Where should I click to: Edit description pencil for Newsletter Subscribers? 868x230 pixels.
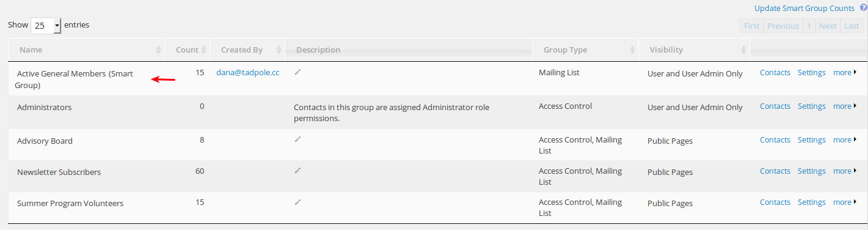(297, 171)
